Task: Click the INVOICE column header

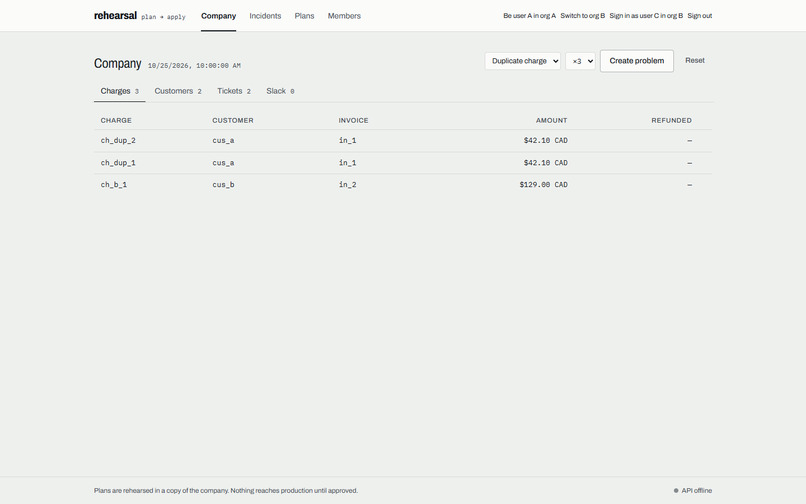Action: [x=354, y=120]
